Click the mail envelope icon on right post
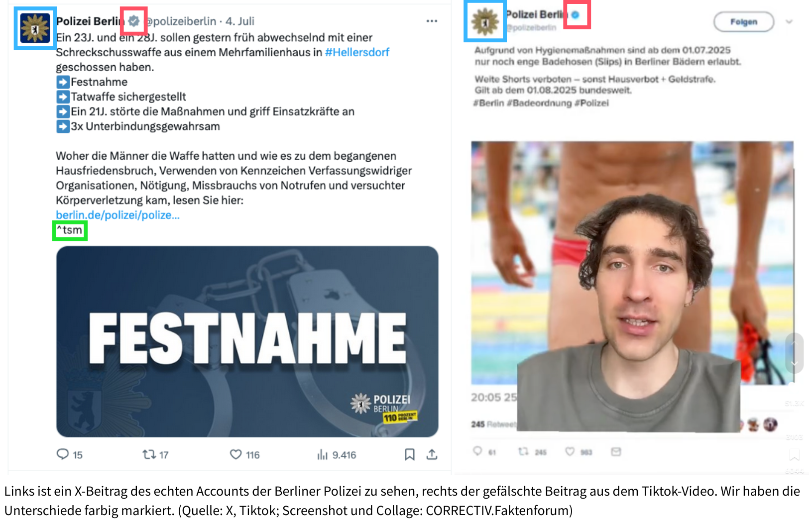The image size is (812, 527). pos(616,451)
